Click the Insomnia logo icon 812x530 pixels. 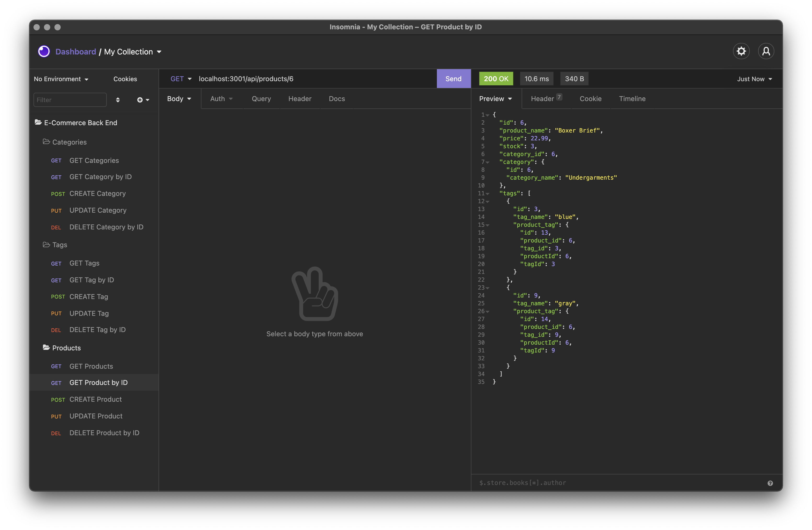(x=44, y=52)
